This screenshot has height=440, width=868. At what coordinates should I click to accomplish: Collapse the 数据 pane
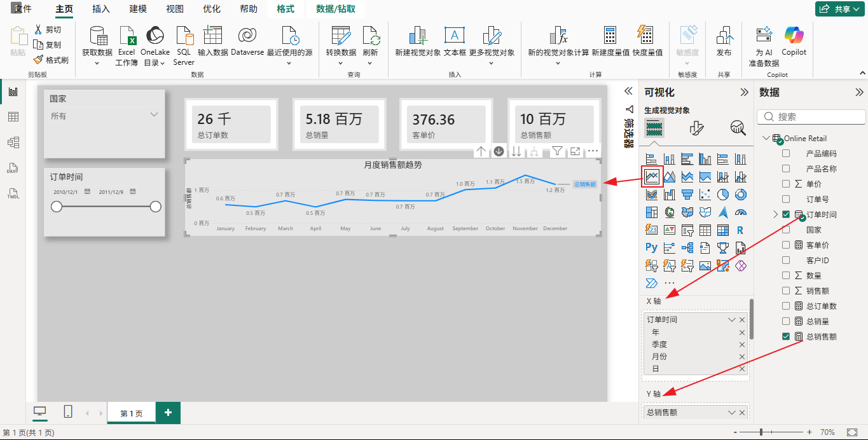click(859, 92)
